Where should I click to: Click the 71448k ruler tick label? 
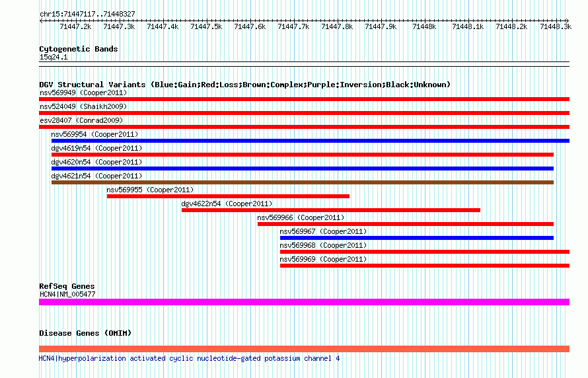pyautogui.click(x=424, y=26)
